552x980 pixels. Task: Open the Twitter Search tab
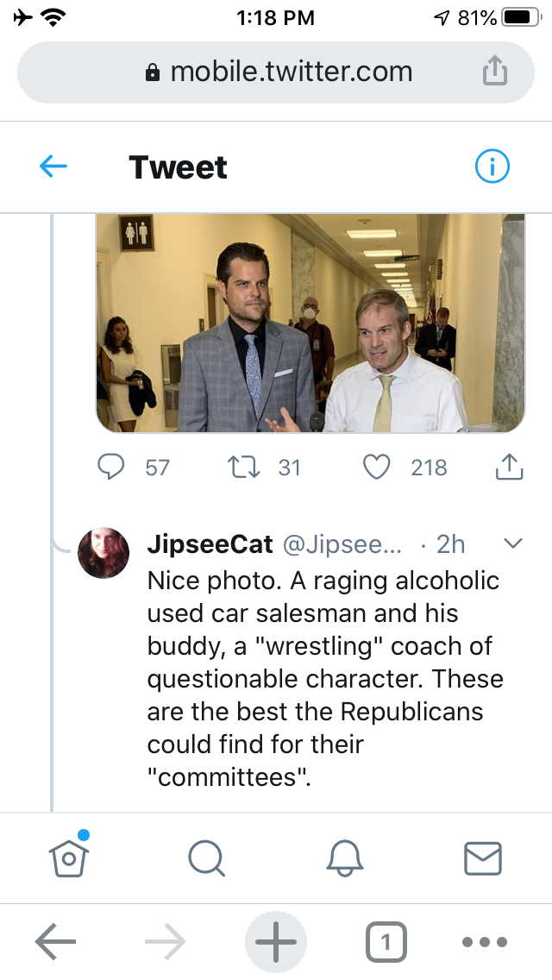[x=206, y=857]
